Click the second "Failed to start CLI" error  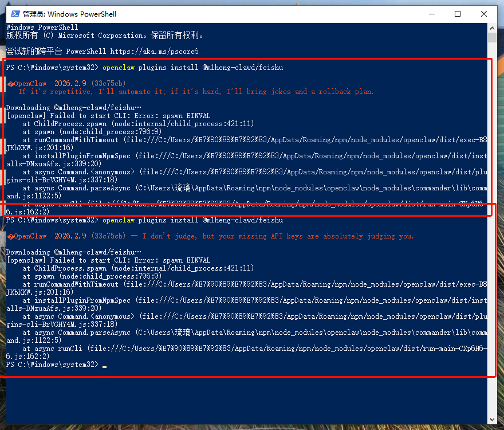tap(108, 260)
